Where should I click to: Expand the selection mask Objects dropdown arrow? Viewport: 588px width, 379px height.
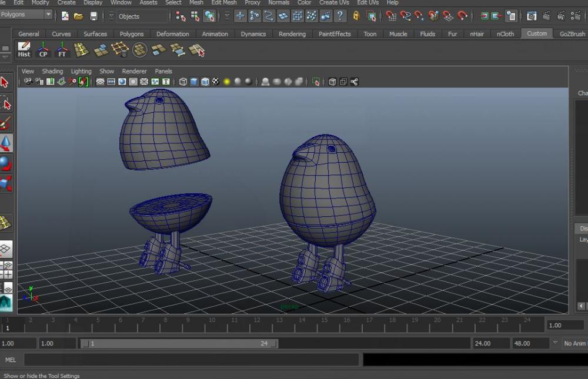111,16
